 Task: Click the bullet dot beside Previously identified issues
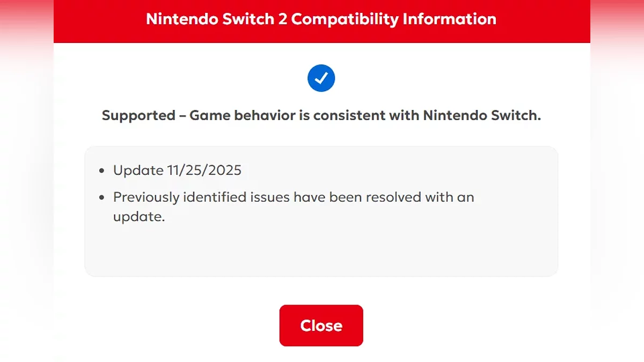102,198
